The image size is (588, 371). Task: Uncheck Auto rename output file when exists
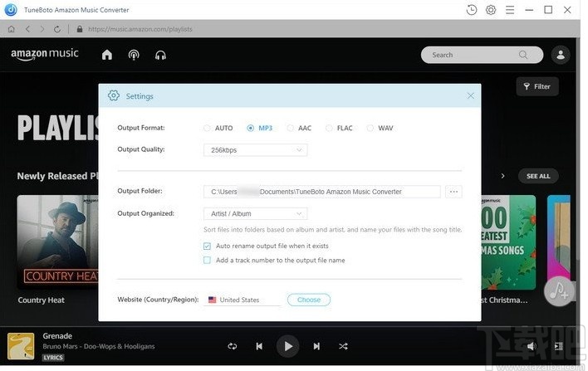point(207,247)
